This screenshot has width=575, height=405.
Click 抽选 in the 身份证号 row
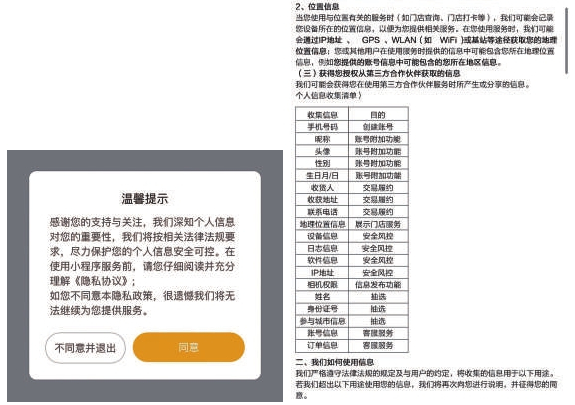point(378,309)
